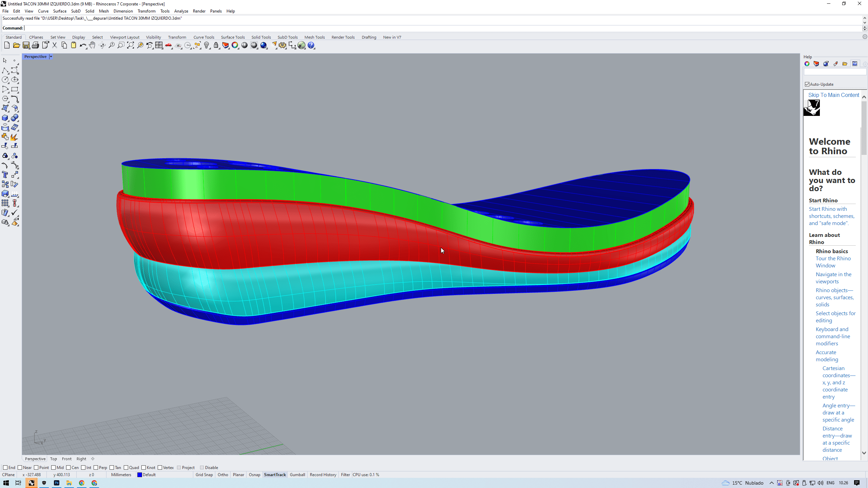This screenshot has width=868, height=488.
Task: Open the Default layer dropdown in status bar
Action: tap(149, 475)
